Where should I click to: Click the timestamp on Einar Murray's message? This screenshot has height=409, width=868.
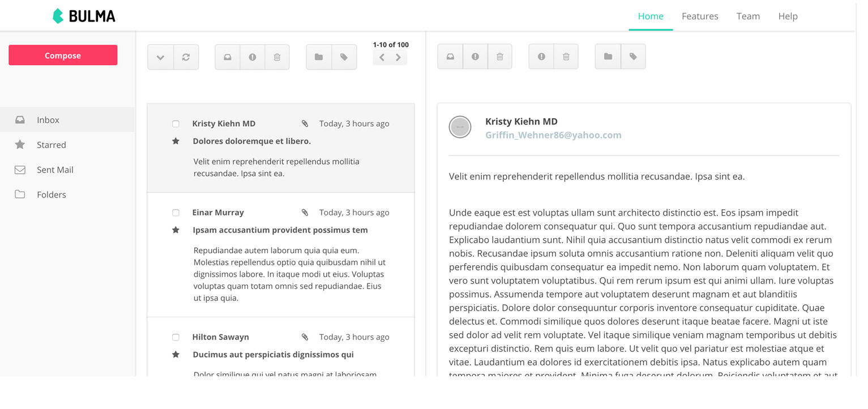(354, 212)
